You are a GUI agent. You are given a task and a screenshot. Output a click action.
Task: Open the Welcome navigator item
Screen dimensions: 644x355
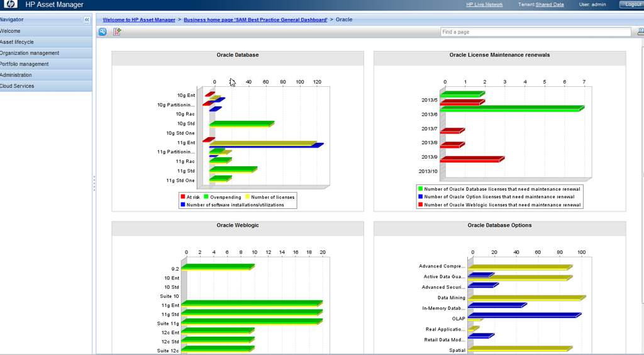[45, 31]
